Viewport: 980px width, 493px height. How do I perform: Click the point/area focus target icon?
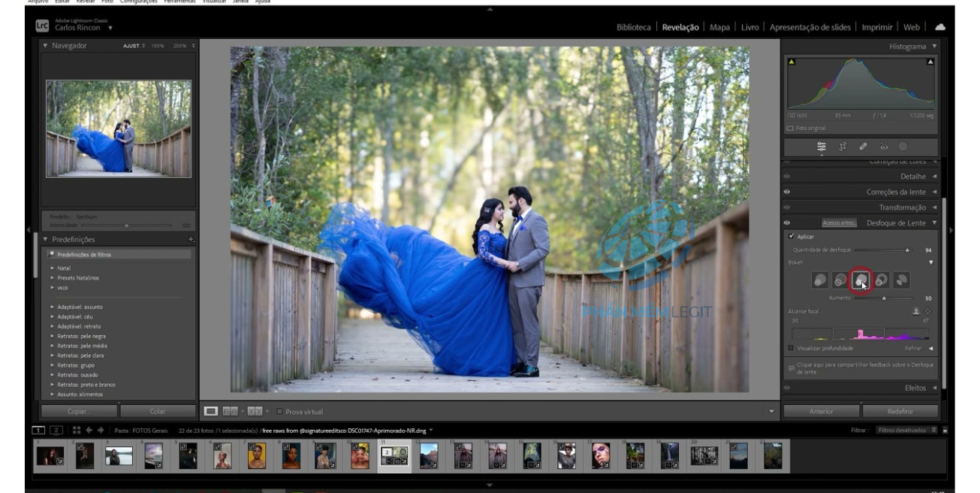click(927, 310)
